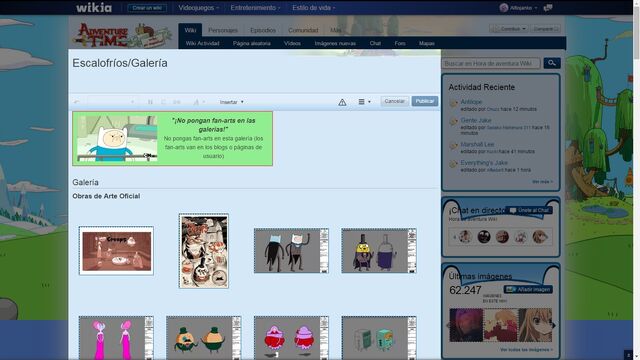The image size is (640, 360).
Task: Click the undo arrow in editor toolbar
Action: pyautogui.click(x=76, y=102)
